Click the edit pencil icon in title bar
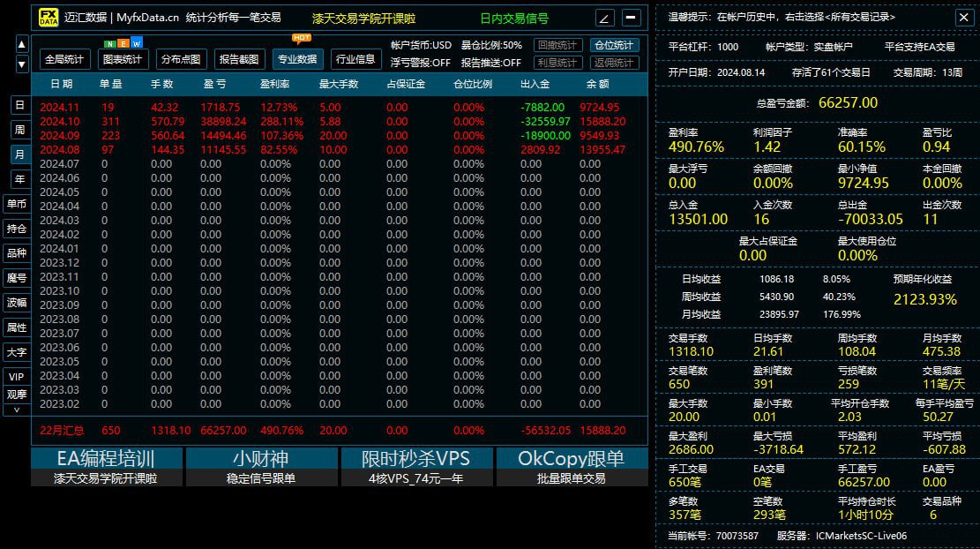 pos(604,19)
